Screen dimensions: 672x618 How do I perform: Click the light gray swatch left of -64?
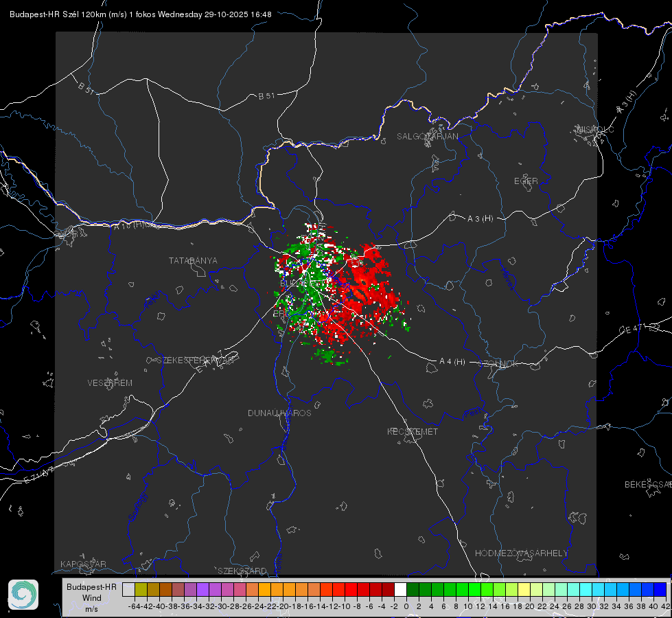pos(128,589)
